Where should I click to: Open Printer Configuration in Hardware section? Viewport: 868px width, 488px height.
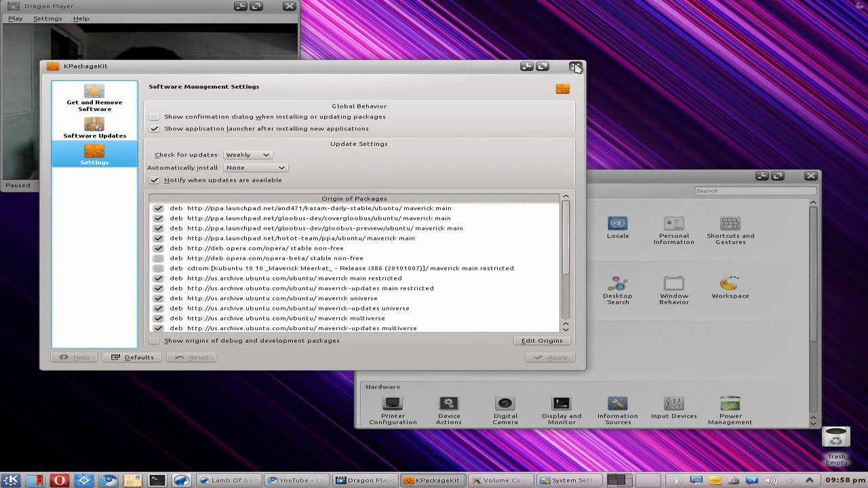(393, 411)
